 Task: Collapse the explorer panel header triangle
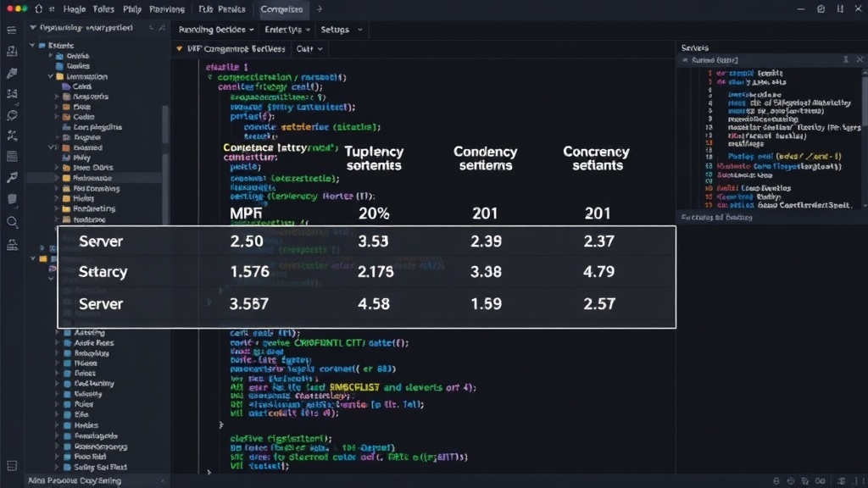(x=33, y=27)
